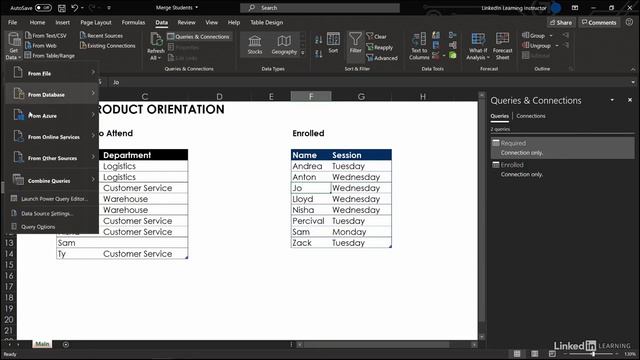Open Query Options
Image resolution: width=640 pixels, height=360 pixels.
(52, 227)
